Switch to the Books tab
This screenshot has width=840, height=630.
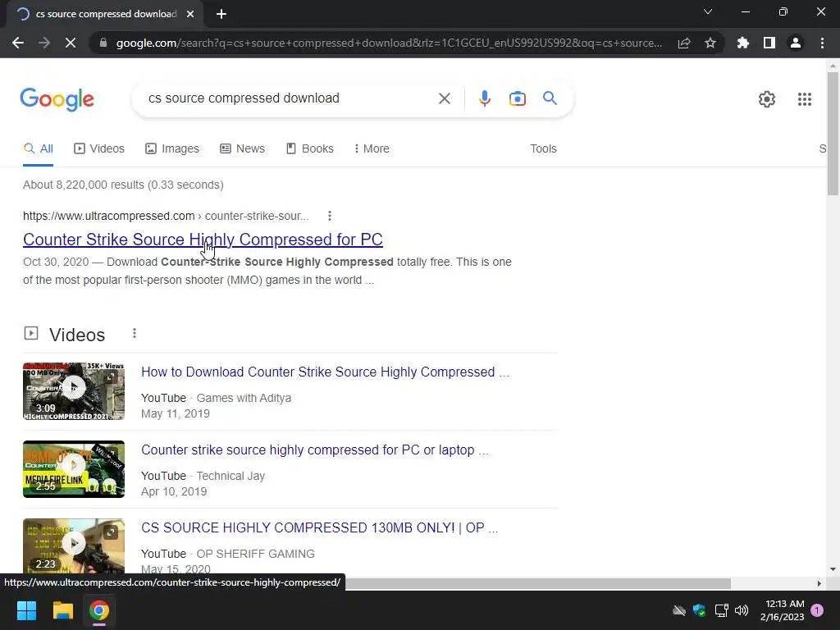click(x=309, y=149)
